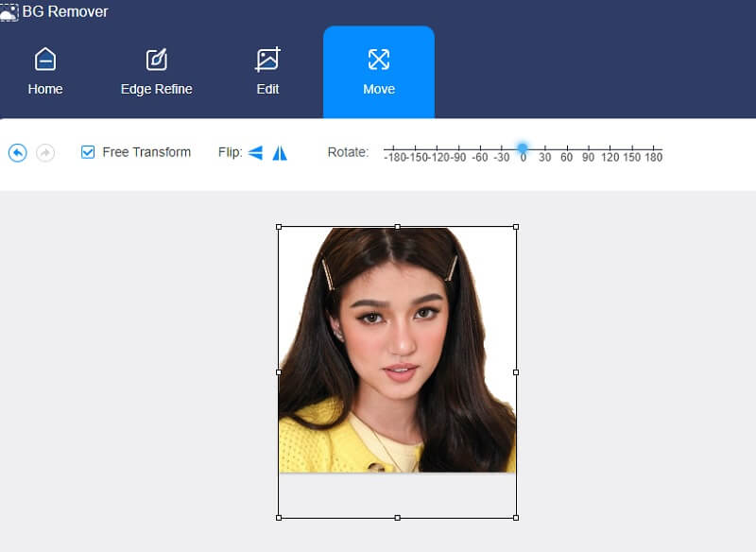756x552 pixels.
Task: Click the Edit tab's picture icon
Action: tap(267, 59)
